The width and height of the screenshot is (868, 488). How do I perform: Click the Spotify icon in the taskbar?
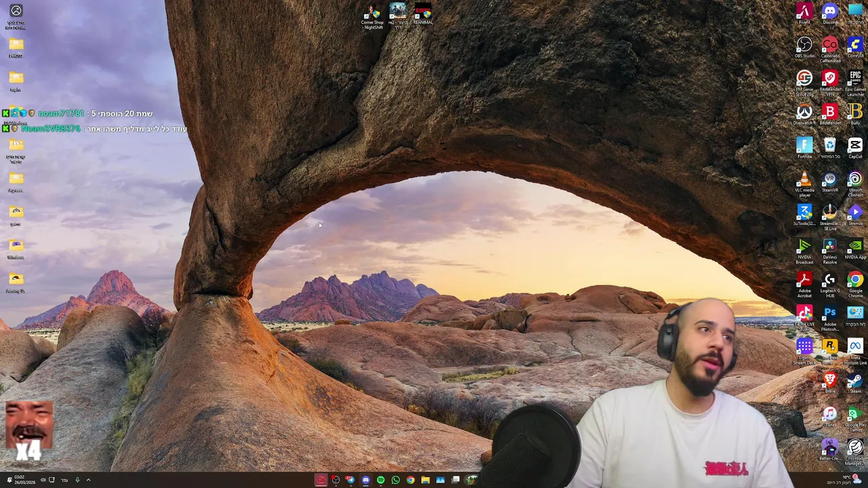click(380, 480)
